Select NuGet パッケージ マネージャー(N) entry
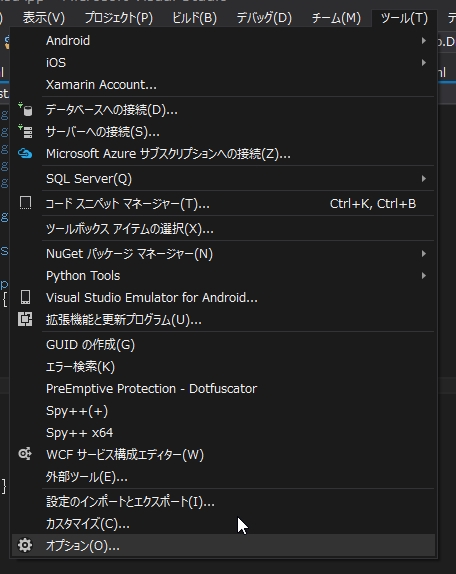 (223, 253)
